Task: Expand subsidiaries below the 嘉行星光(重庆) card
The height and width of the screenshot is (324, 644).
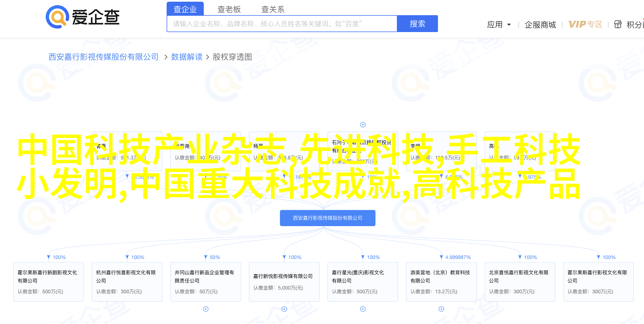Action: coord(363,309)
